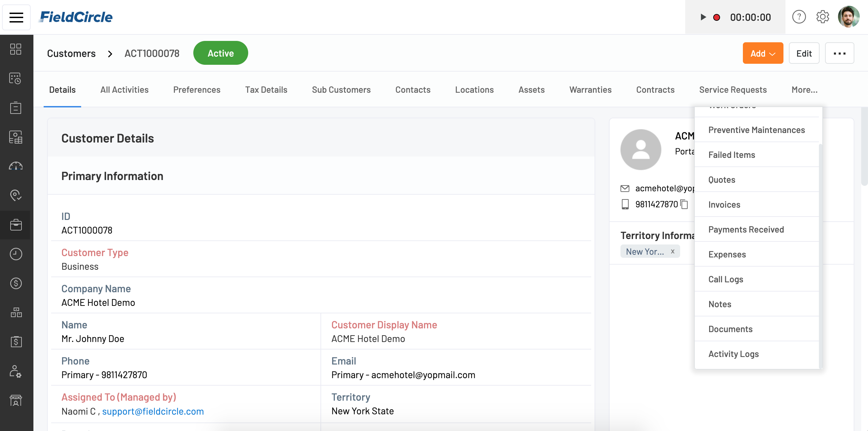Expand the orange Add dropdown

tap(763, 53)
